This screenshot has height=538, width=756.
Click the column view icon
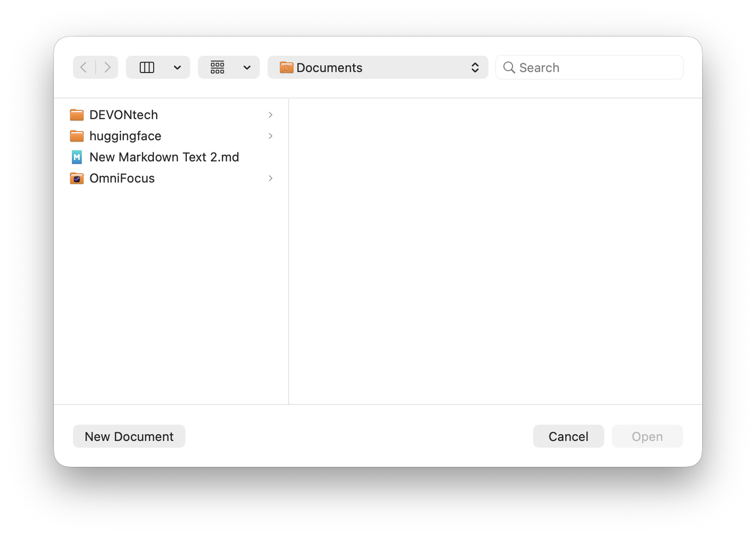click(x=147, y=67)
